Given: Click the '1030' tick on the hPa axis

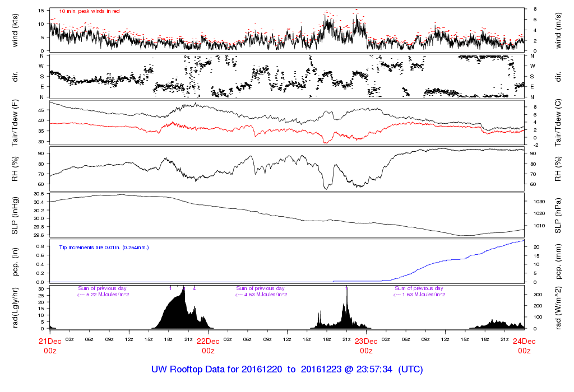Looking at the screenshot, I should 539,202.
